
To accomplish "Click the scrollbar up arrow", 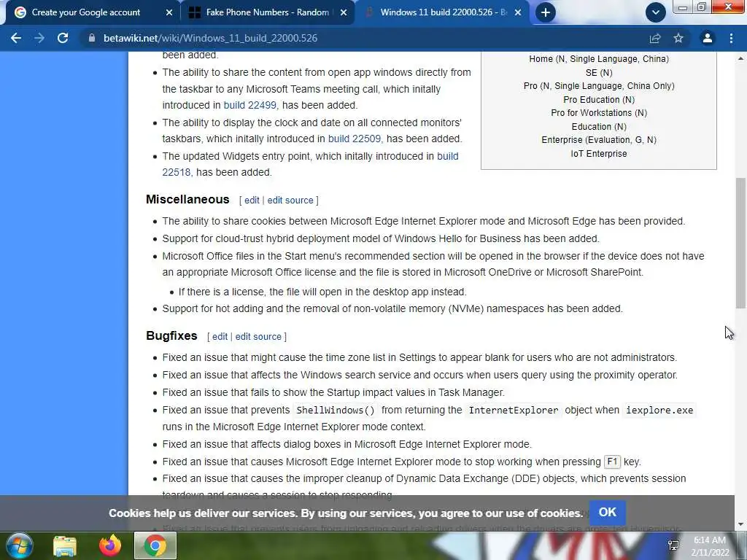I will (x=740, y=58).
